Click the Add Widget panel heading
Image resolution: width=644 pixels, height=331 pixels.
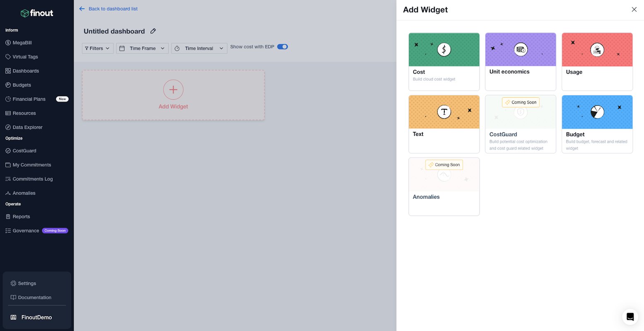[x=425, y=10]
